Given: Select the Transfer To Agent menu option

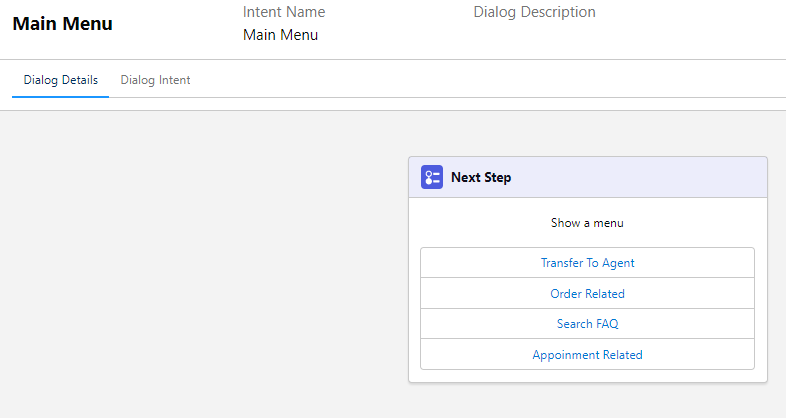Looking at the screenshot, I should (587, 263).
